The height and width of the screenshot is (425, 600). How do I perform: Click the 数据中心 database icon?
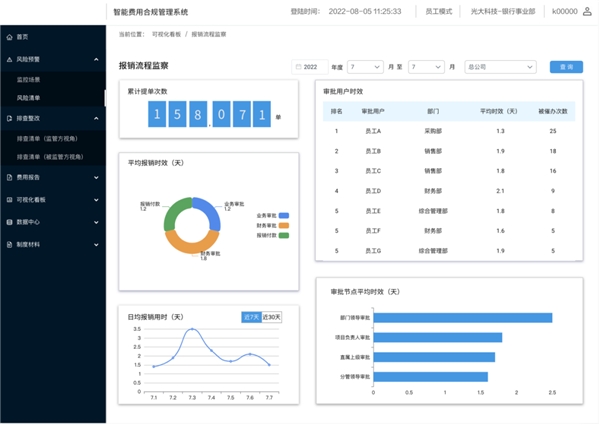(x=9, y=222)
